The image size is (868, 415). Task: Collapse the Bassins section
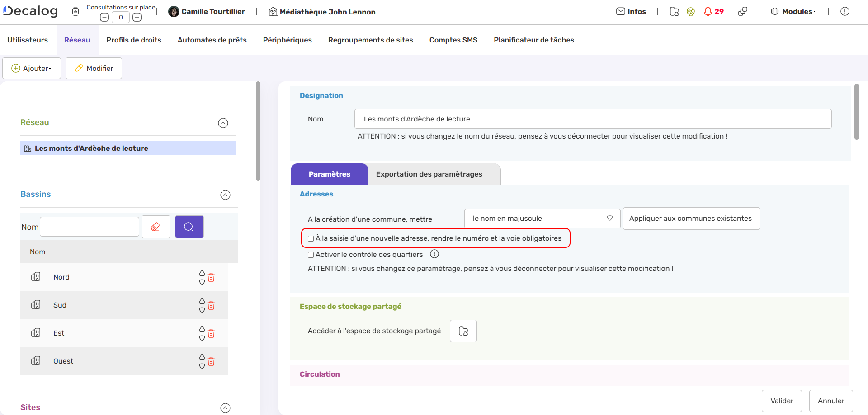[225, 195]
